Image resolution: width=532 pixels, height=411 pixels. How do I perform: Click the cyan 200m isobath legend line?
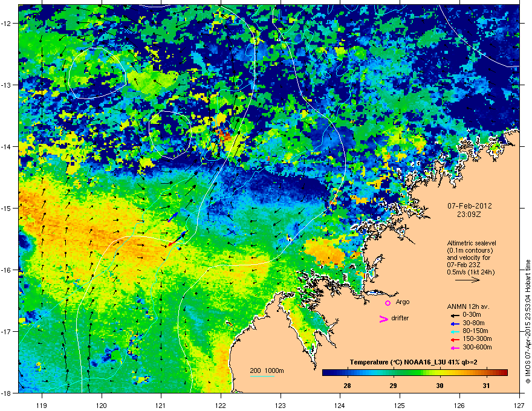262,376
